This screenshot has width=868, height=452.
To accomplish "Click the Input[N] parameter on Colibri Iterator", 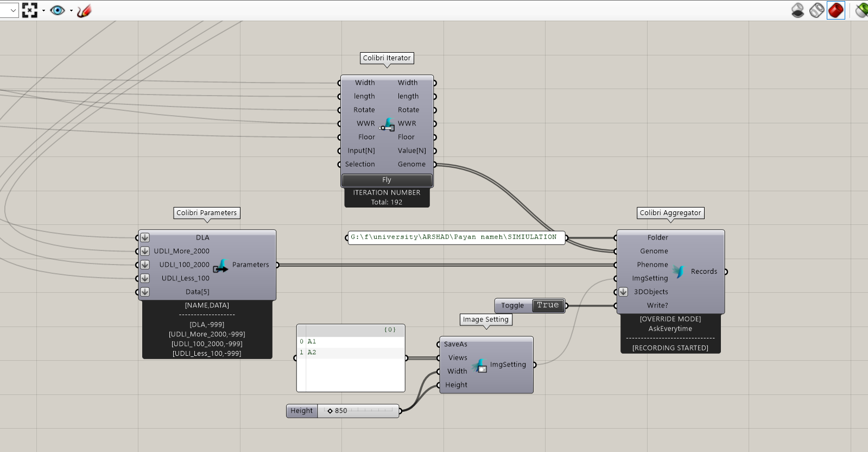I will pyautogui.click(x=362, y=150).
